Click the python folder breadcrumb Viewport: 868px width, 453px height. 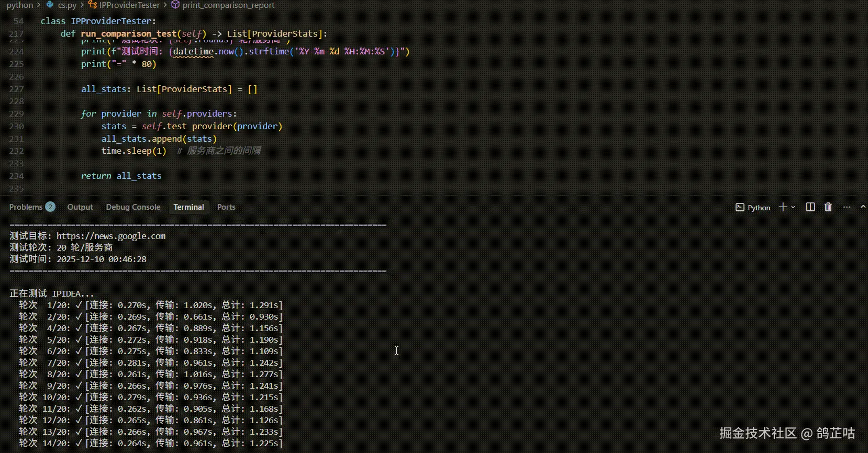[20, 5]
